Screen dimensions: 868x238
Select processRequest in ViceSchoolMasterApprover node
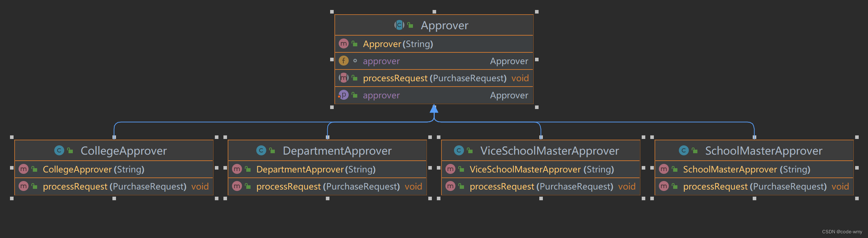541,187
